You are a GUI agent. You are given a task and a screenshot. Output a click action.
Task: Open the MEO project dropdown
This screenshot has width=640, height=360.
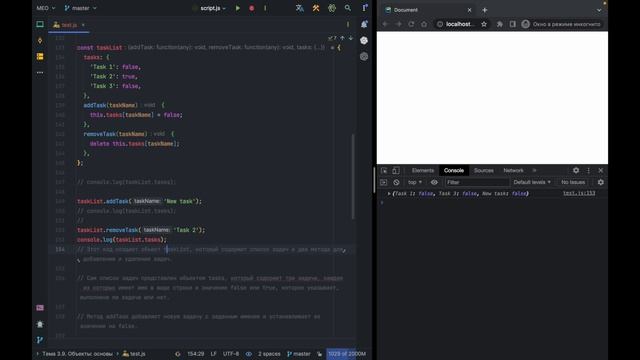[x=46, y=8]
